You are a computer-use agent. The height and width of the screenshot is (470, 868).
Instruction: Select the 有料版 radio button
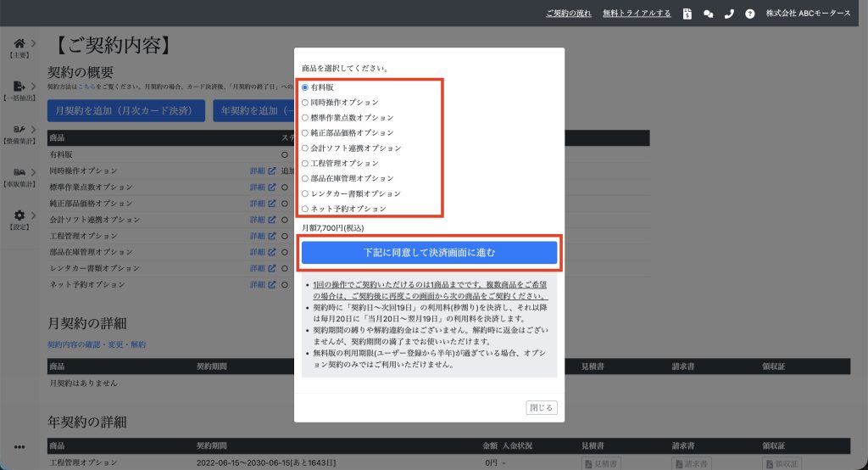click(x=305, y=87)
